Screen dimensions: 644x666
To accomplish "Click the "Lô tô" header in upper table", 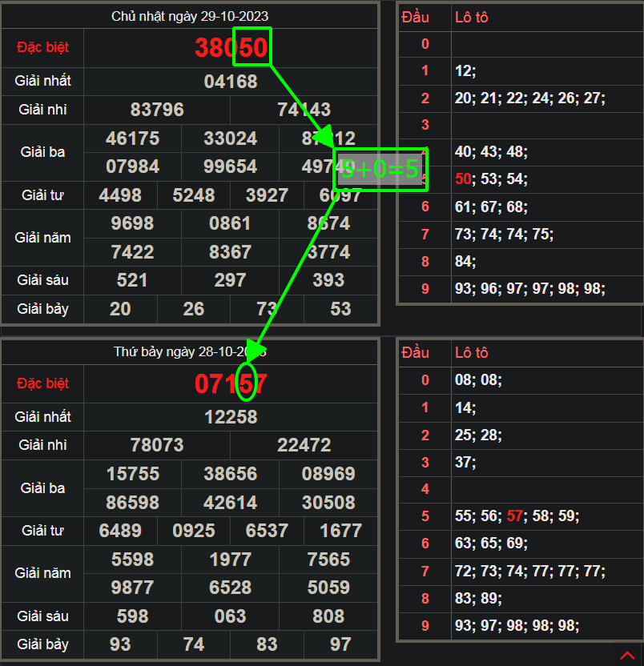I will coord(471,17).
